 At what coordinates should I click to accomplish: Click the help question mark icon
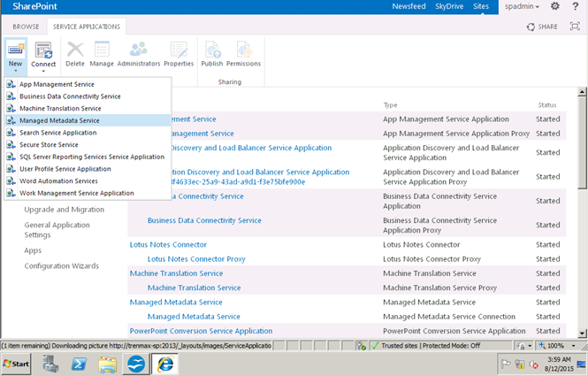point(576,6)
